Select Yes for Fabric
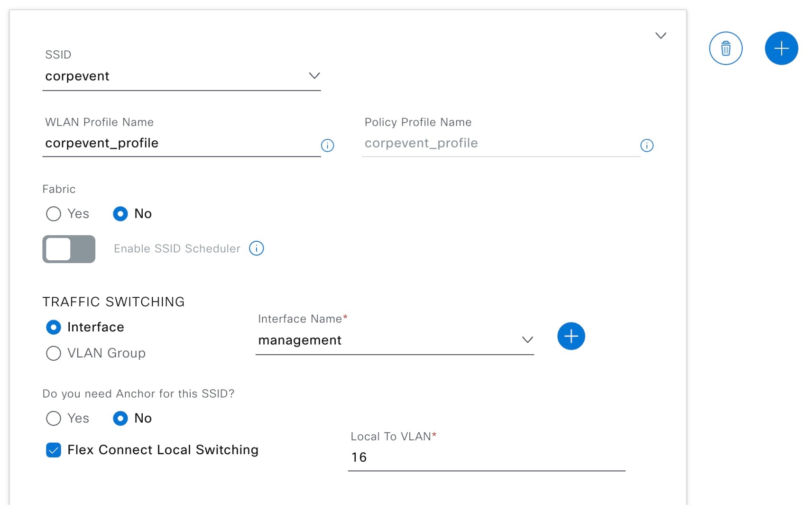The image size is (812, 530). (54, 214)
